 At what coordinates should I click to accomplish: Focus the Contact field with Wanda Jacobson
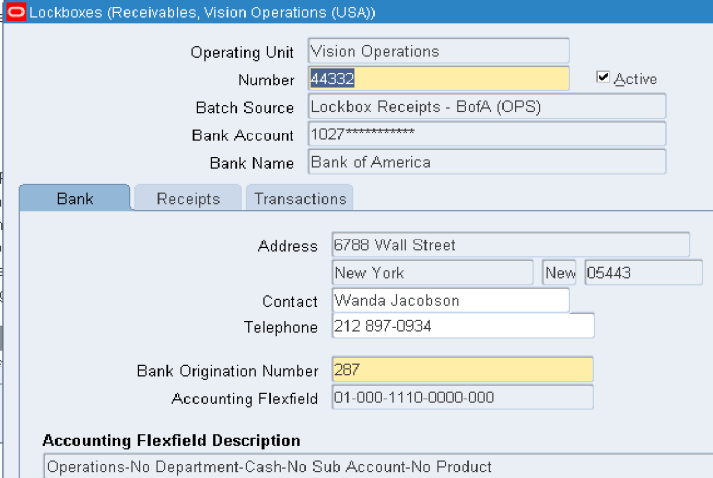click(450, 300)
